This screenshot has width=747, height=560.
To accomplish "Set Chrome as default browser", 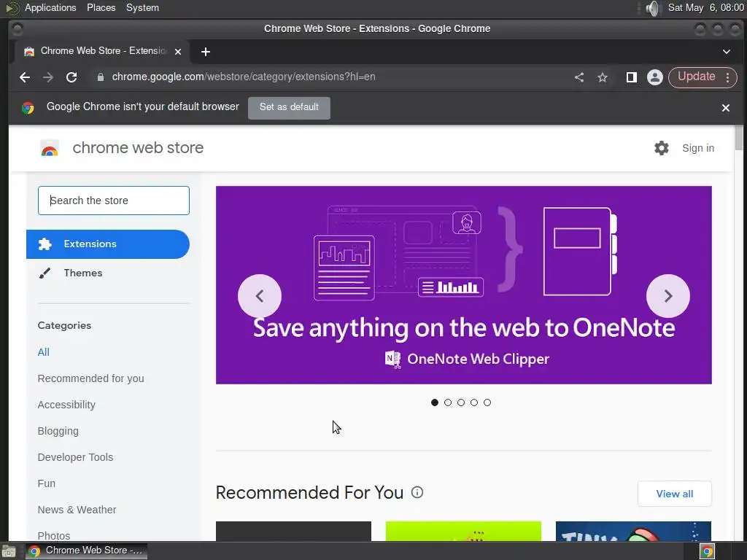I will pos(289,108).
